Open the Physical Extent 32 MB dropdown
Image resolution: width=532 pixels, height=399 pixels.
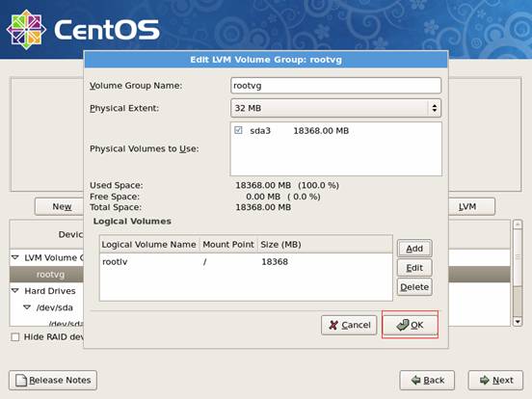336,108
